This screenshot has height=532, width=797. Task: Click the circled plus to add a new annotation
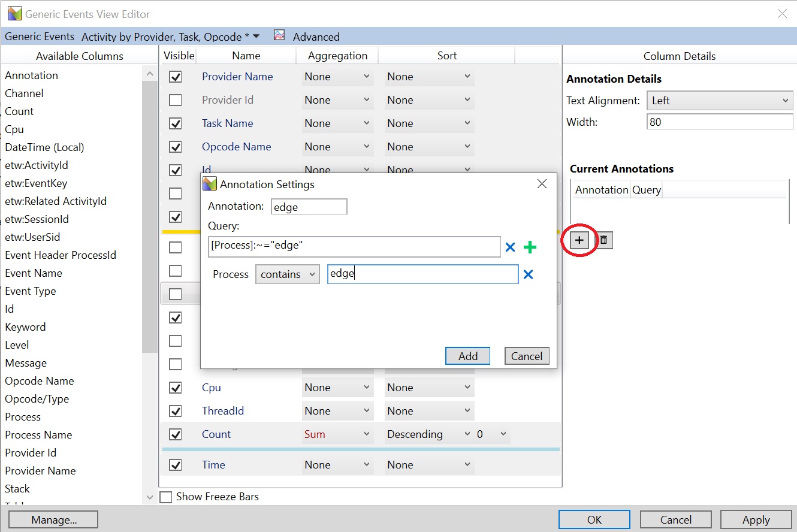click(578, 240)
